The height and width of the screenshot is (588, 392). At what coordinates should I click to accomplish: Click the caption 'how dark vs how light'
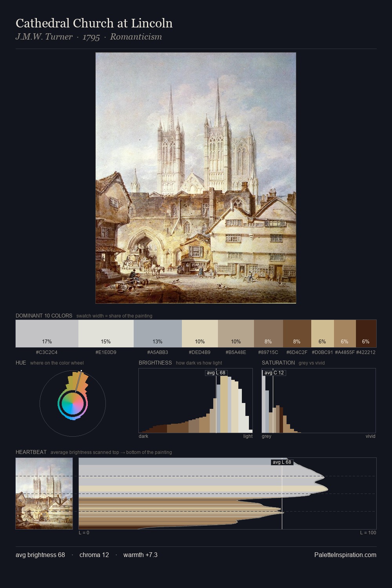[199, 363]
